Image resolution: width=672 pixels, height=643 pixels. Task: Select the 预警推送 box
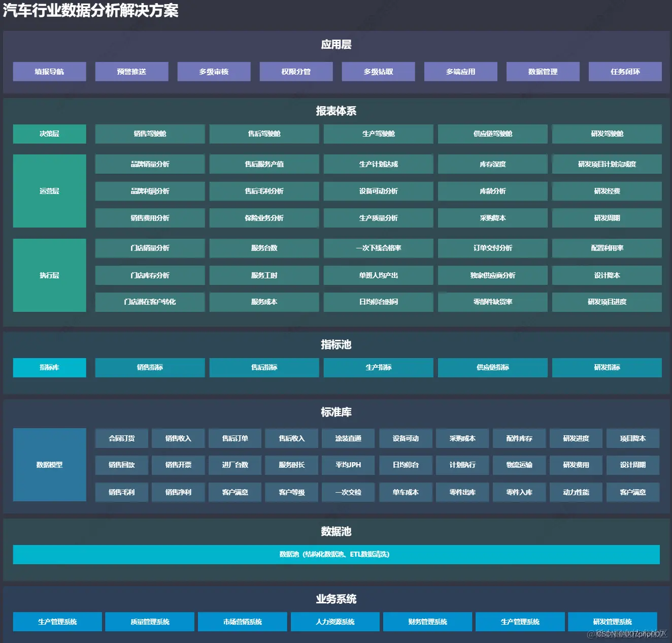[x=131, y=72]
